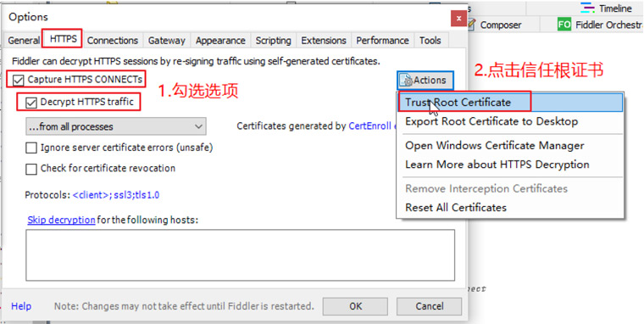Open the Gateway tab
This screenshot has height=324, width=644.
coord(167,41)
